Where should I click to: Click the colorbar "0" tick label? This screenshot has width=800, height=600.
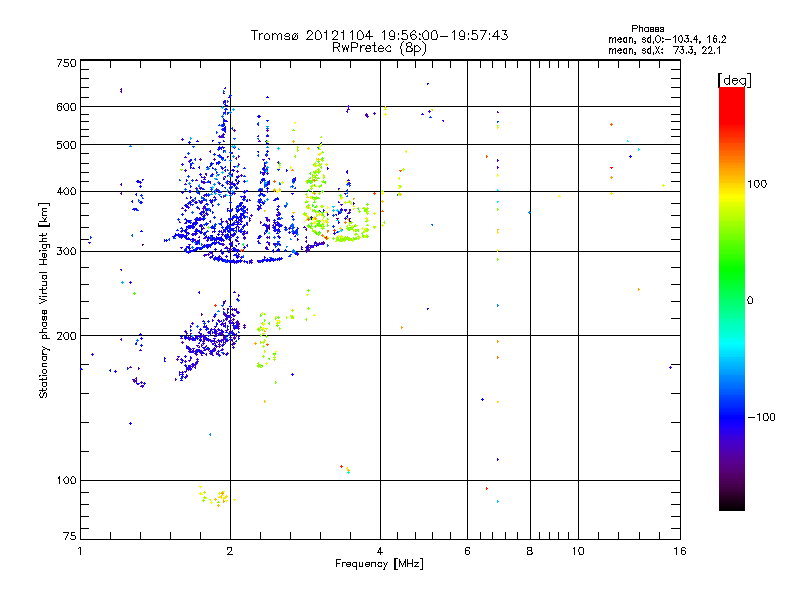click(750, 301)
